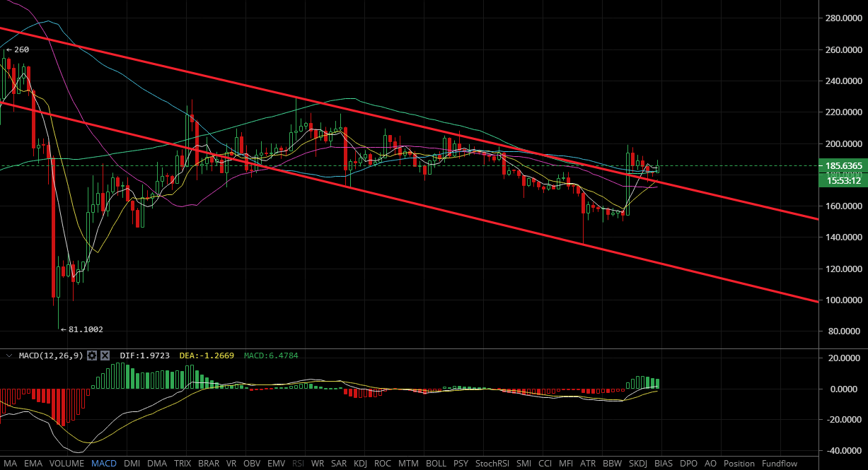The image size is (868, 470).
Task: Switch to the RSI indicator
Action: coord(298,464)
